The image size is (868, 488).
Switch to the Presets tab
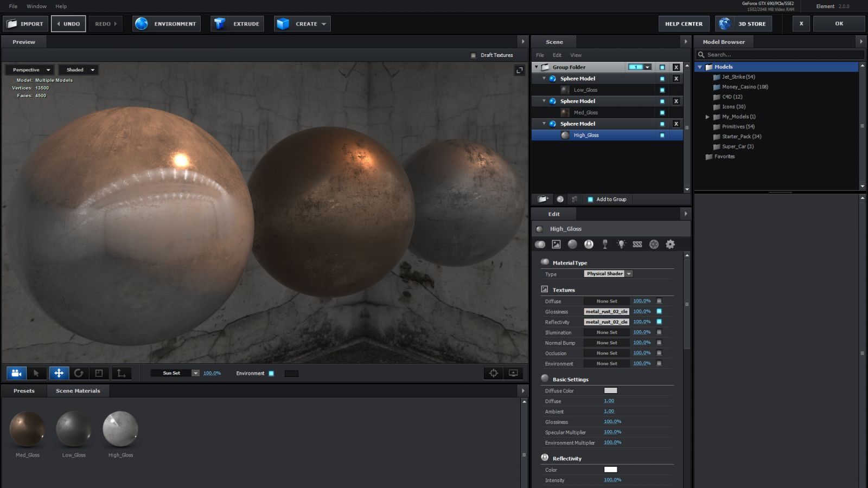point(24,391)
